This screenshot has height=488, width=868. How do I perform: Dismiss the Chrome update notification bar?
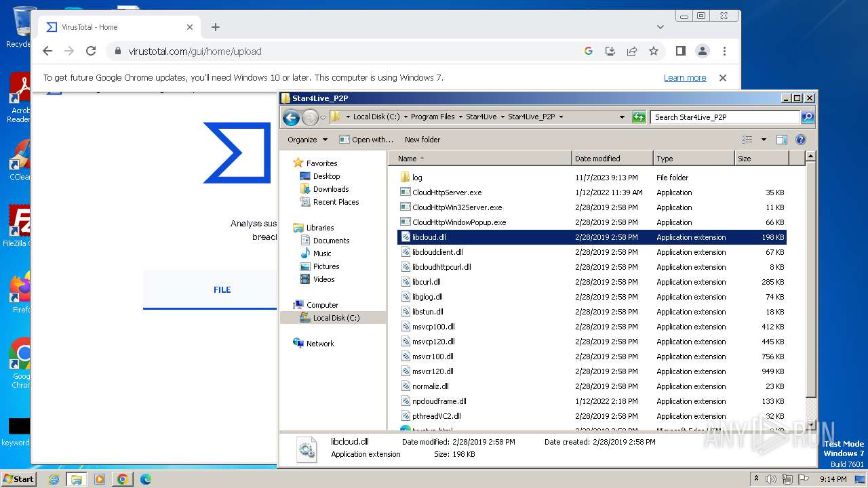[x=723, y=78]
